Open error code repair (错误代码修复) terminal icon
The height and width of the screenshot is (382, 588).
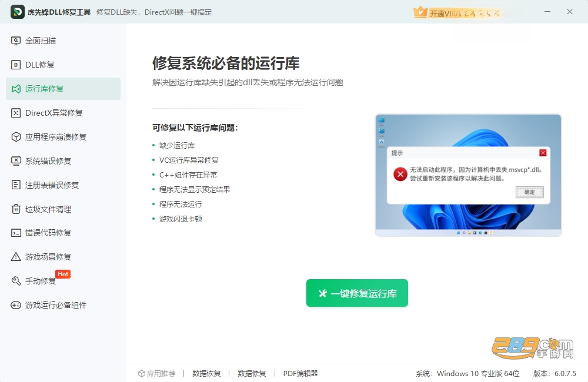click(x=16, y=233)
